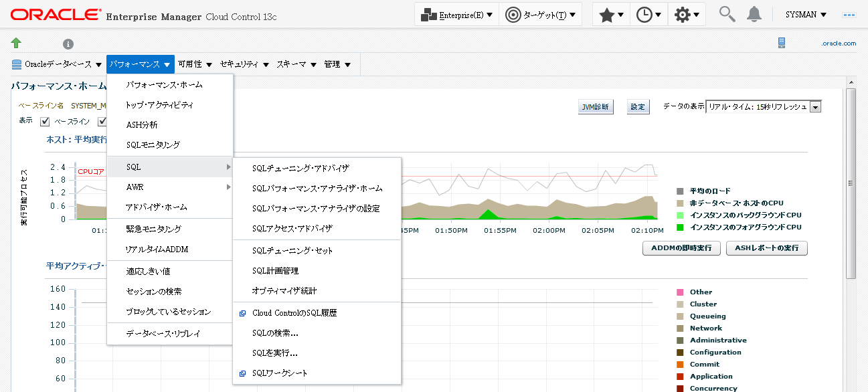Open the notifications bell
Screen dimensions: 868x392
point(754,14)
